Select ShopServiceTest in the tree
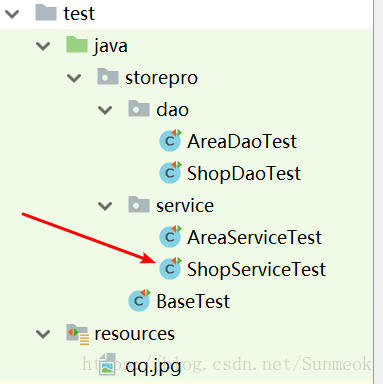The width and height of the screenshot is (383, 384). pyautogui.click(x=256, y=270)
